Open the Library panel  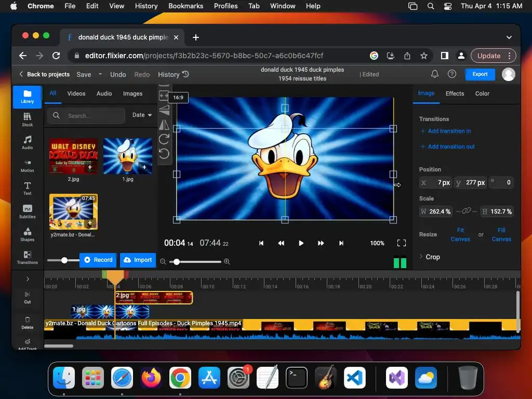pyautogui.click(x=27, y=97)
